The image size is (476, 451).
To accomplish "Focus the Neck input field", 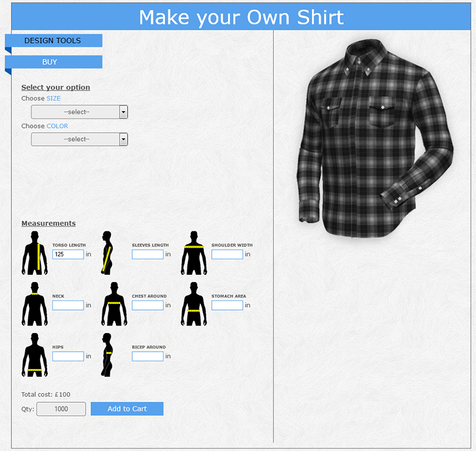I will (x=68, y=305).
